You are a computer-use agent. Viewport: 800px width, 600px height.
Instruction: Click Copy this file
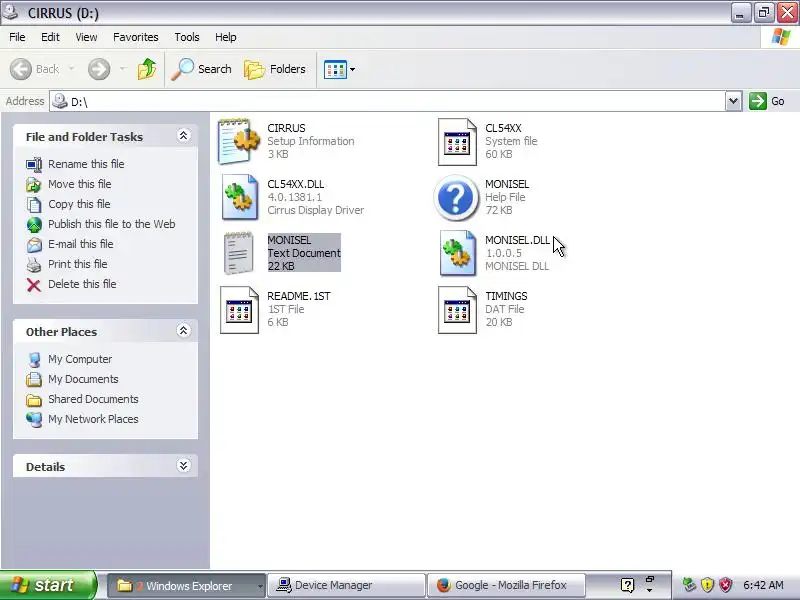click(x=79, y=204)
